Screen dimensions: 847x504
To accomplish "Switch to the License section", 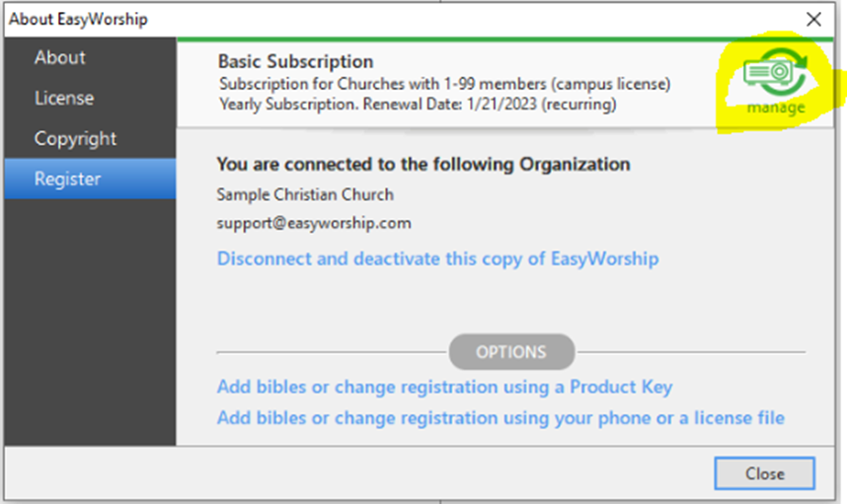I will pos(64,98).
